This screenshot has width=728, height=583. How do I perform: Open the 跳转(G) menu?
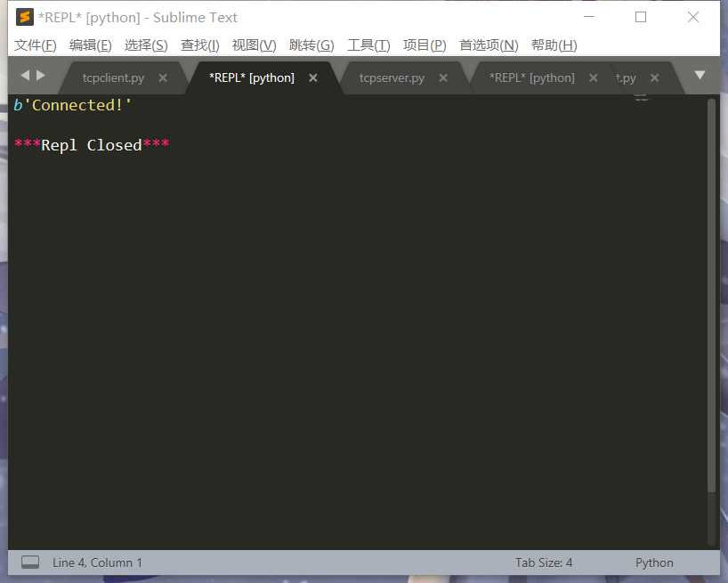click(311, 45)
